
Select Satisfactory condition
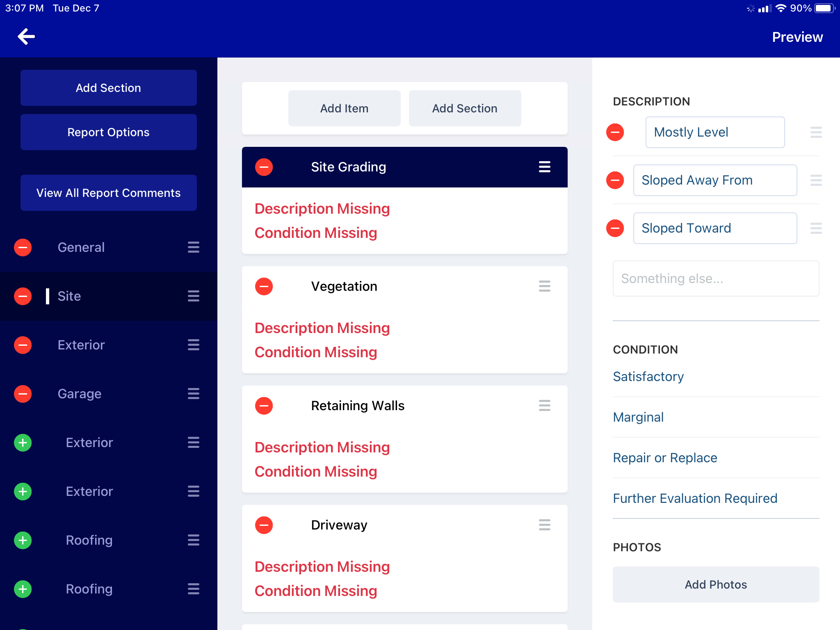click(x=648, y=377)
